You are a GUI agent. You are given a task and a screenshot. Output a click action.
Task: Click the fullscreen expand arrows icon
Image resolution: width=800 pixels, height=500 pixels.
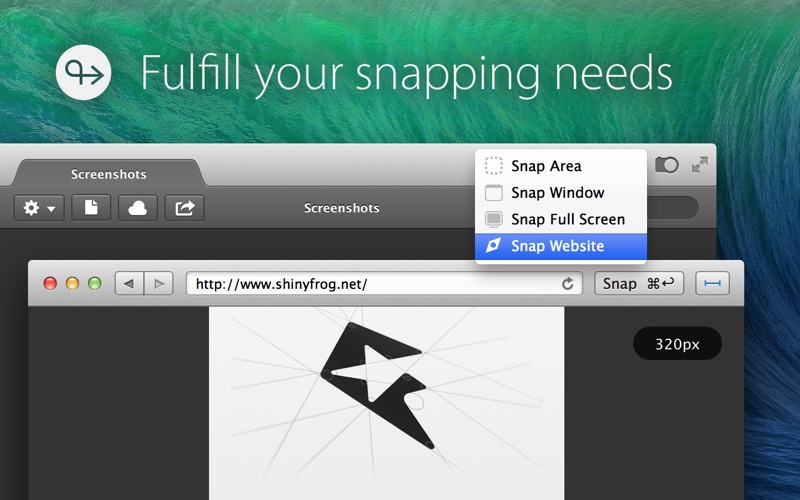click(x=699, y=164)
